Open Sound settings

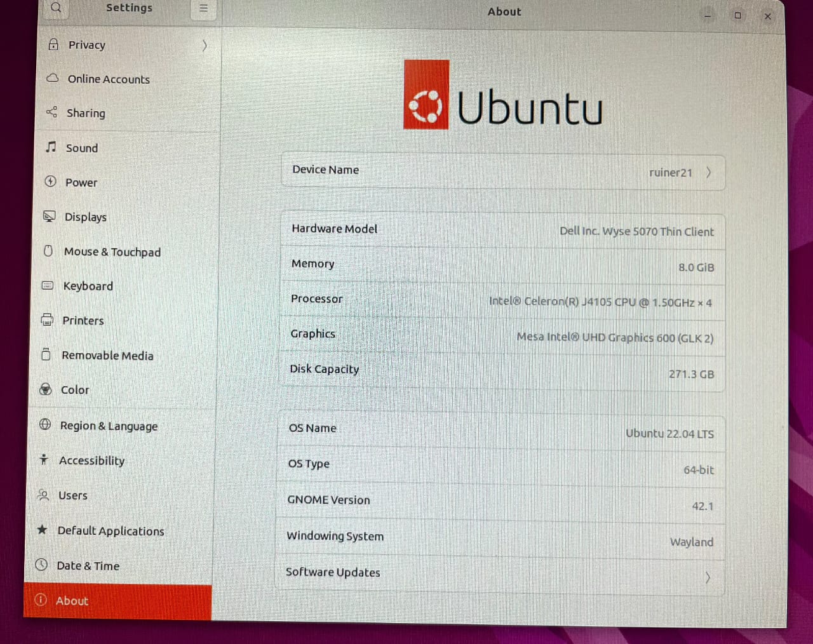click(x=128, y=148)
